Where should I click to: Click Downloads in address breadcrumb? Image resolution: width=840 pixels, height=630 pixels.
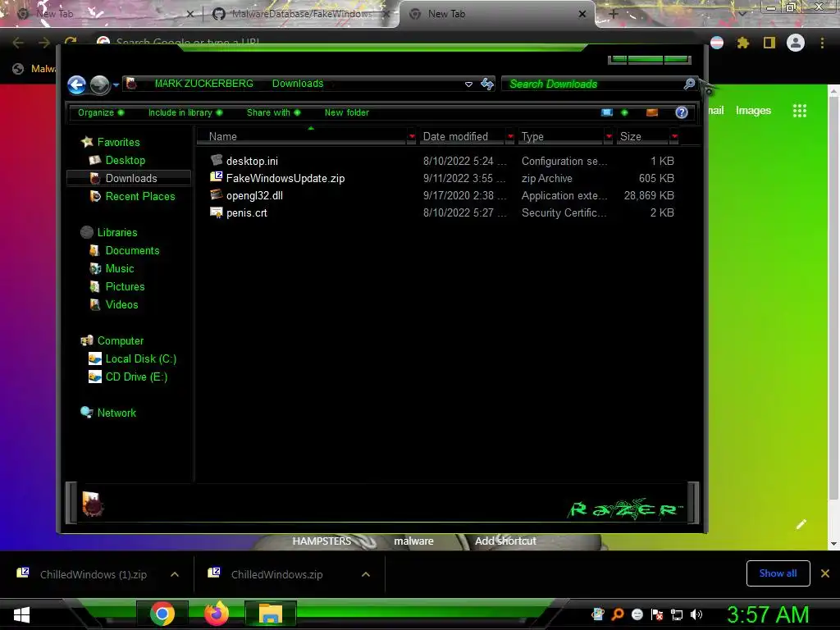[x=298, y=84]
